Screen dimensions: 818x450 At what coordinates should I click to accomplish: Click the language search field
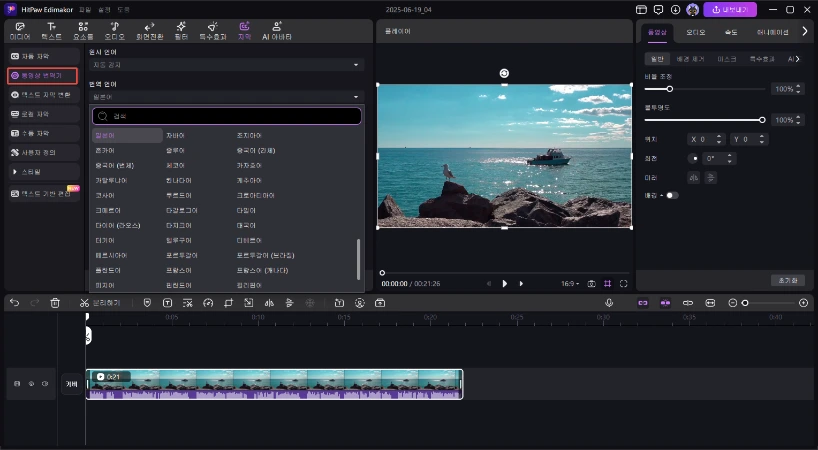point(226,116)
